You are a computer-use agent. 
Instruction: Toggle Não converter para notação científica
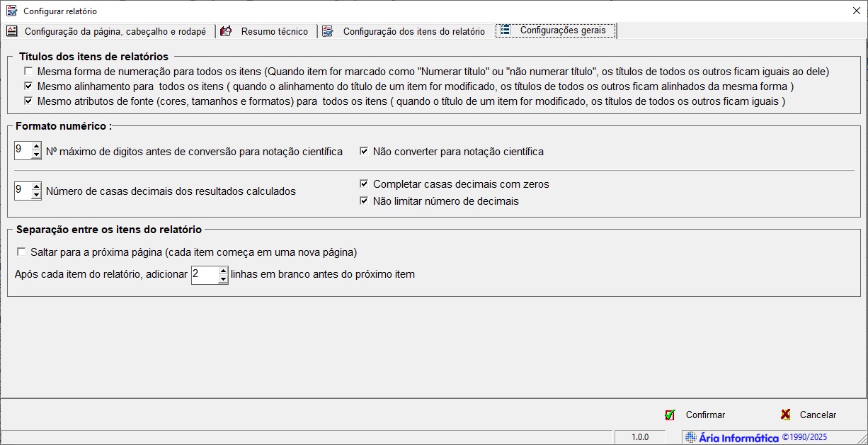[x=364, y=152]
